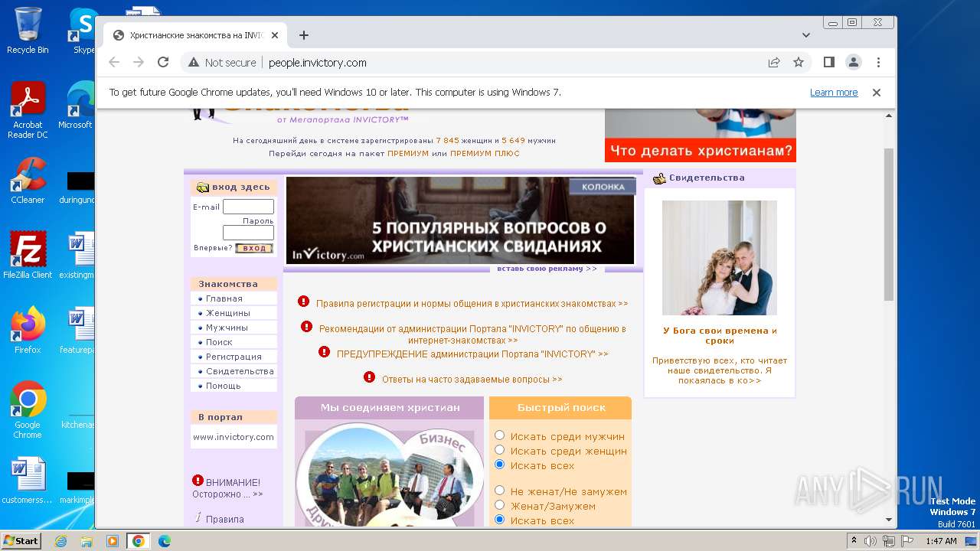Dismiss the Chrome update notification bar

coord(877,93)
